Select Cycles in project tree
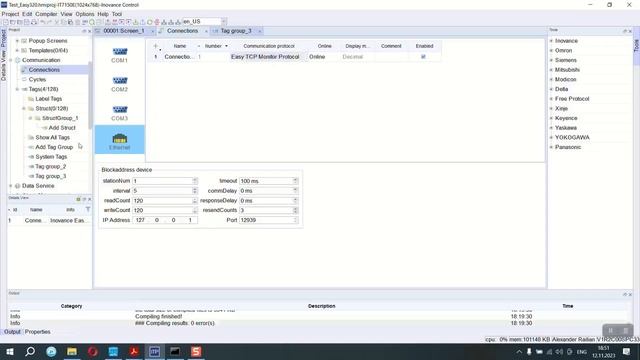Screen dimensions: 640x360 click(37, 80)
